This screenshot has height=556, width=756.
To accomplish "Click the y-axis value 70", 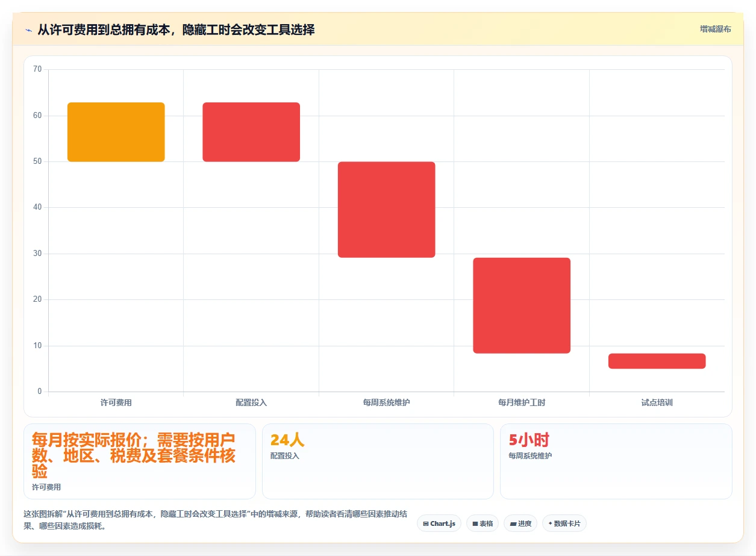I will (37, 69).
